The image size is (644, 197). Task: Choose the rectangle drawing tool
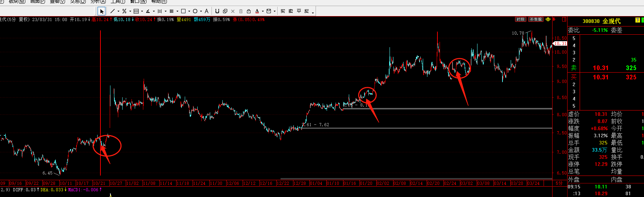tap(183, 11)
